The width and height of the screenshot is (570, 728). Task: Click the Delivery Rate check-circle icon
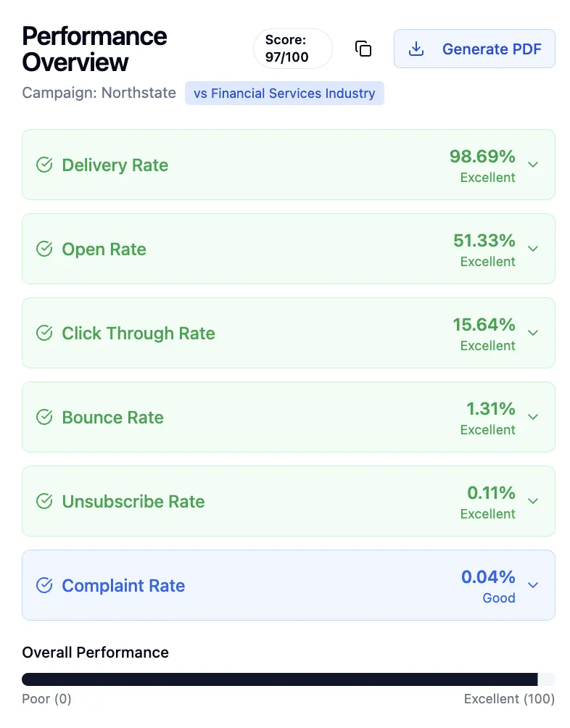point(44,165)
